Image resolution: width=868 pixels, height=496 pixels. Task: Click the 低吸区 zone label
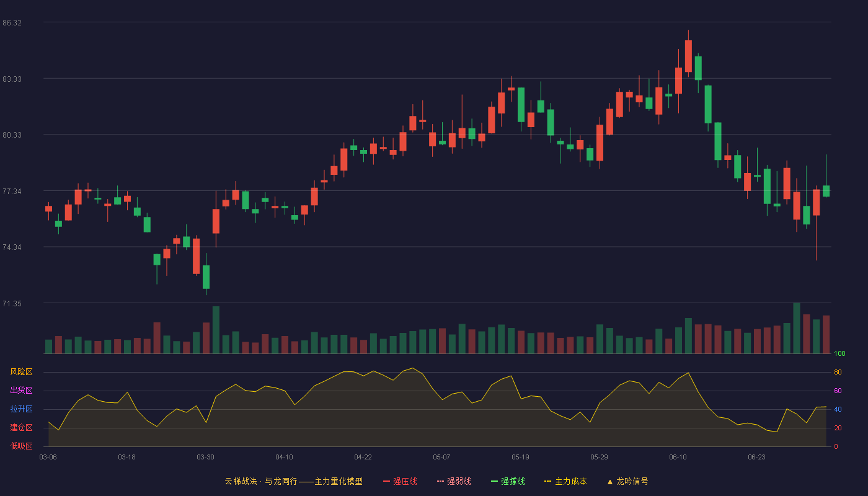pyautogui.click(x=21, y=446)
